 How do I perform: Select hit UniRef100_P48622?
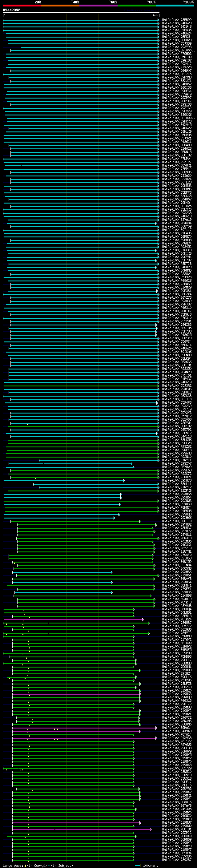click(177, 128)
